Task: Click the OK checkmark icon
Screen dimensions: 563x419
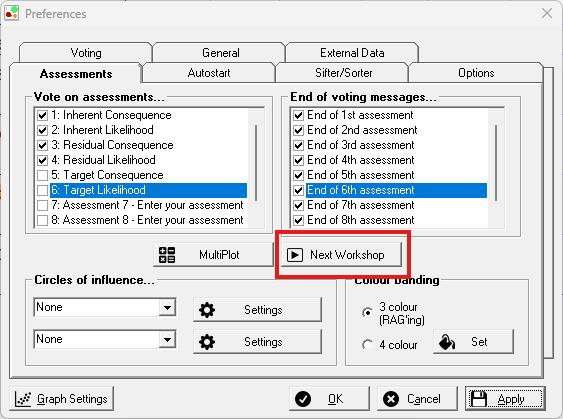Action: [303, 399]
